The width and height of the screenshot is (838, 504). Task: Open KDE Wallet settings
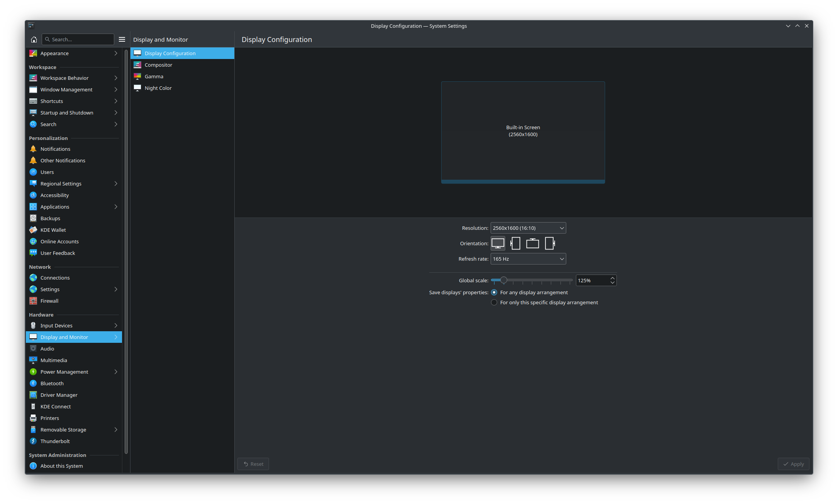[53, 230]
